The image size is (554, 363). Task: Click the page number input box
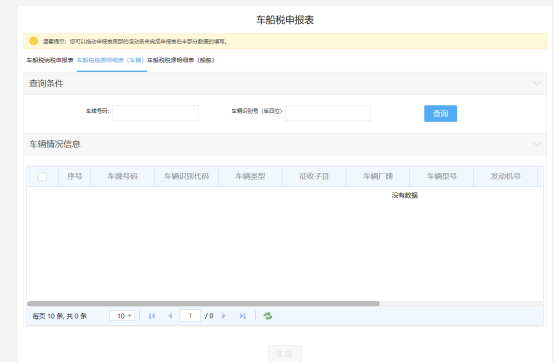(x=190, y=316)
